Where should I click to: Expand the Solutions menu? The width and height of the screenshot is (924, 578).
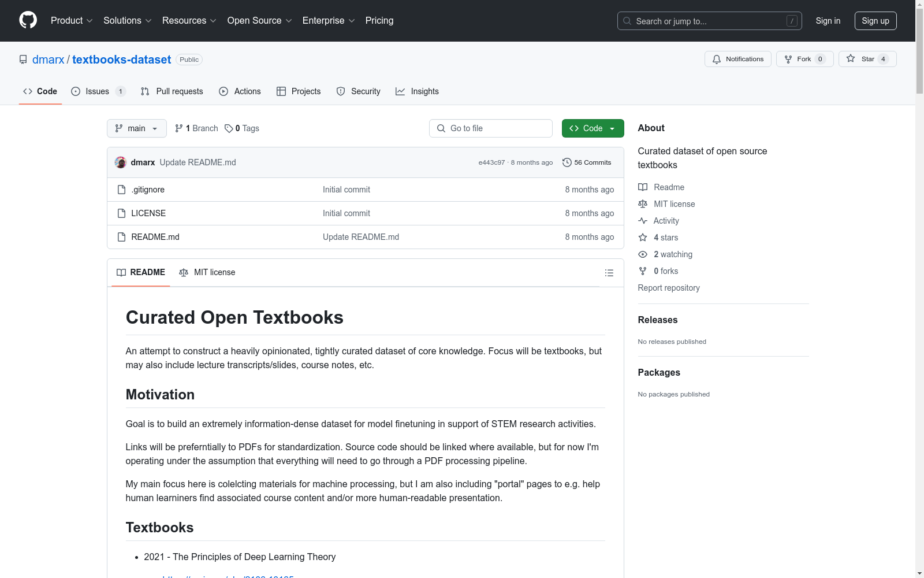128,20
